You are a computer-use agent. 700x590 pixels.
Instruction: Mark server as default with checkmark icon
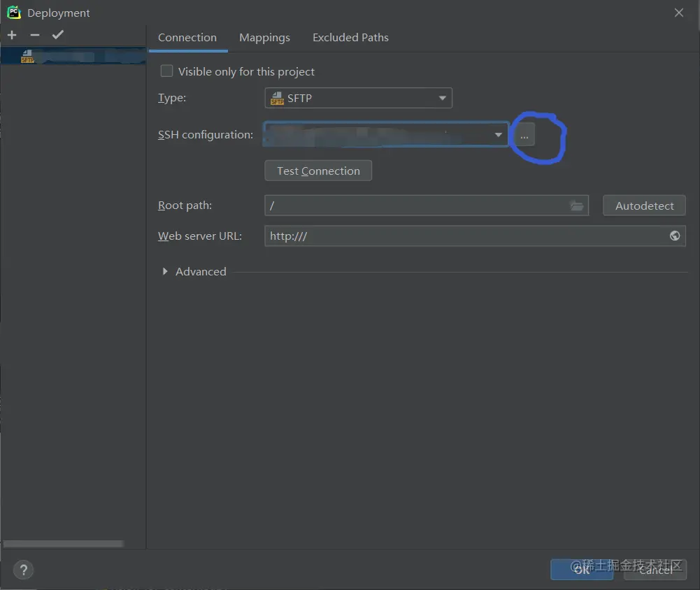pos(57,35)
